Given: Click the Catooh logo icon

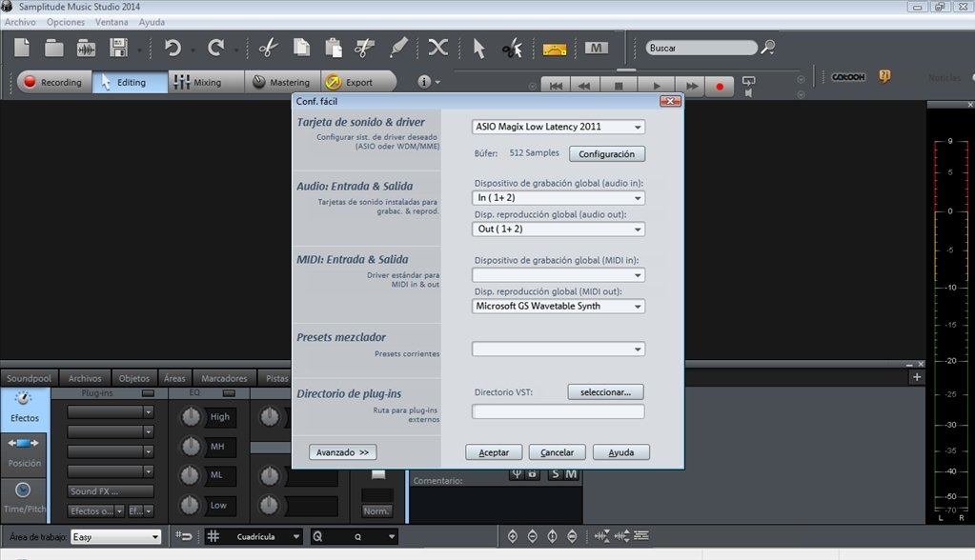Looking at the screenshot, I should coord(848,77).
